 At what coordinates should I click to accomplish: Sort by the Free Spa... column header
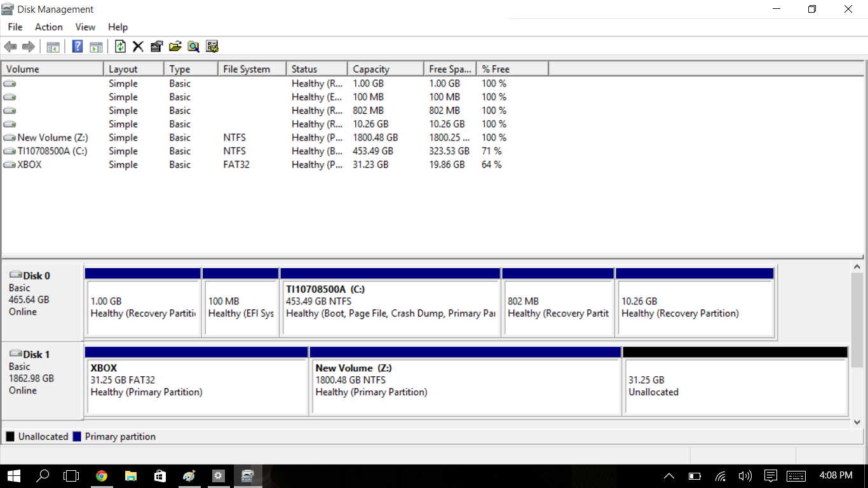coord(450,69)
